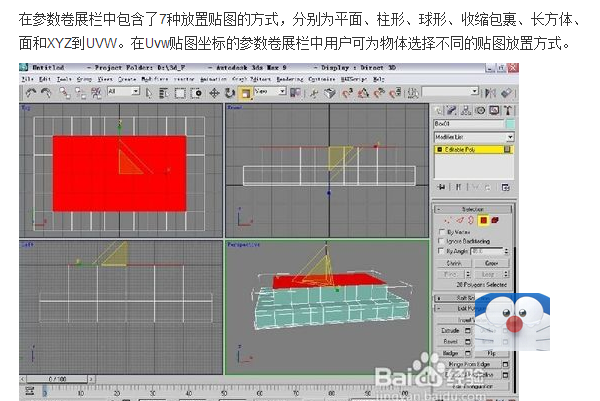Enable the By Vertex checkbox
This screenshot has height=401, width=600.
pos(442,232)
